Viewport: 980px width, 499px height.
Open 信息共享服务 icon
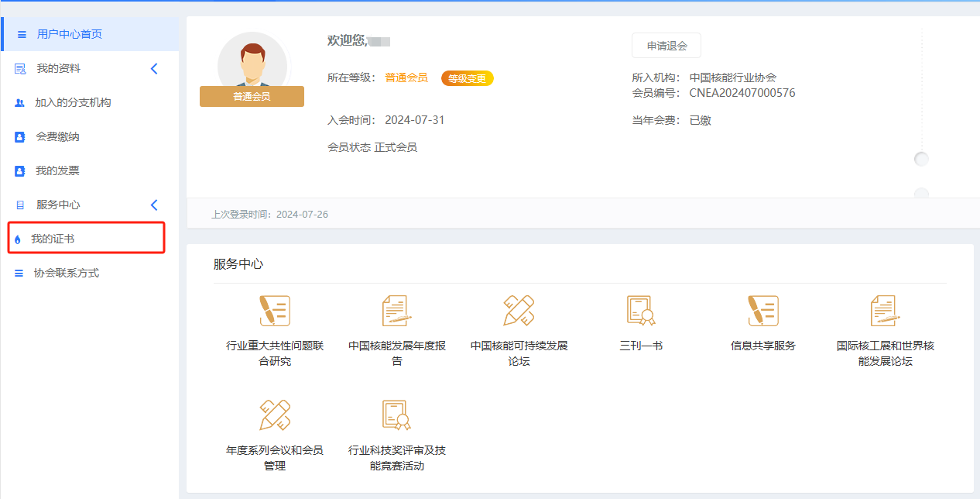click(x=762, y=311)
